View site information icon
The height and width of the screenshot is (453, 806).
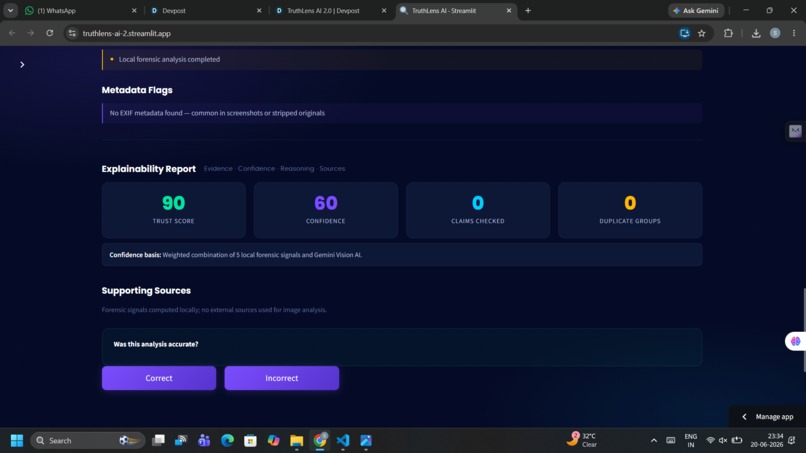[72, 33]
